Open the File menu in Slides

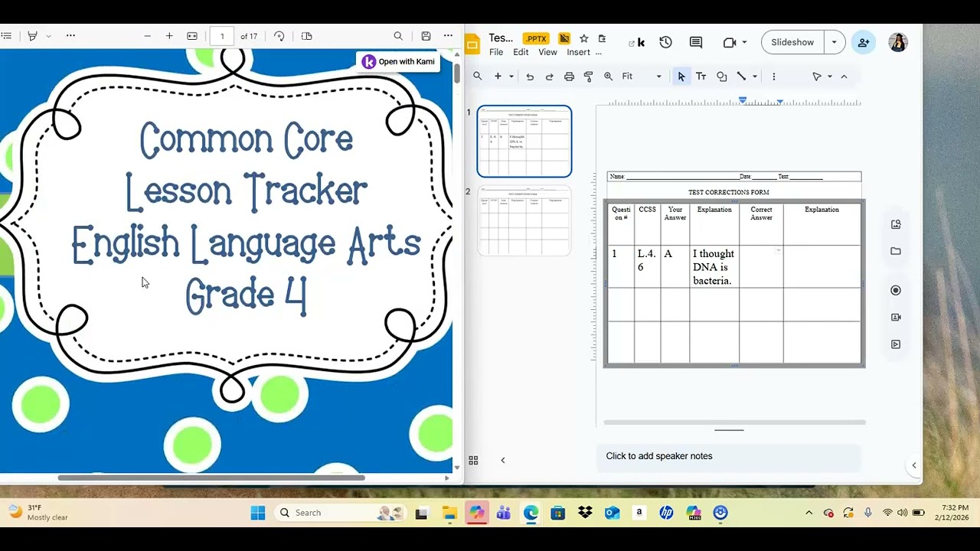[x=496, y=52]
